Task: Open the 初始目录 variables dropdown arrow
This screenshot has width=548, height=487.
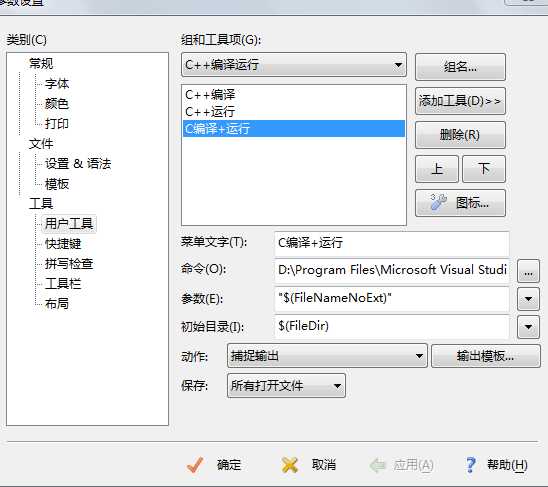Action: pos(528,327)
